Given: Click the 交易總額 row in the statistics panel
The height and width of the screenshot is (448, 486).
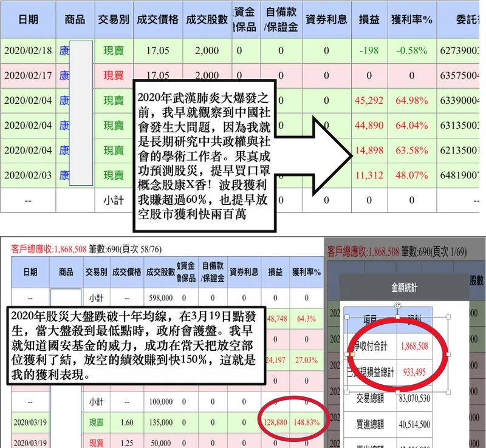Looking at the screenshot, I should tap(388, 398).
